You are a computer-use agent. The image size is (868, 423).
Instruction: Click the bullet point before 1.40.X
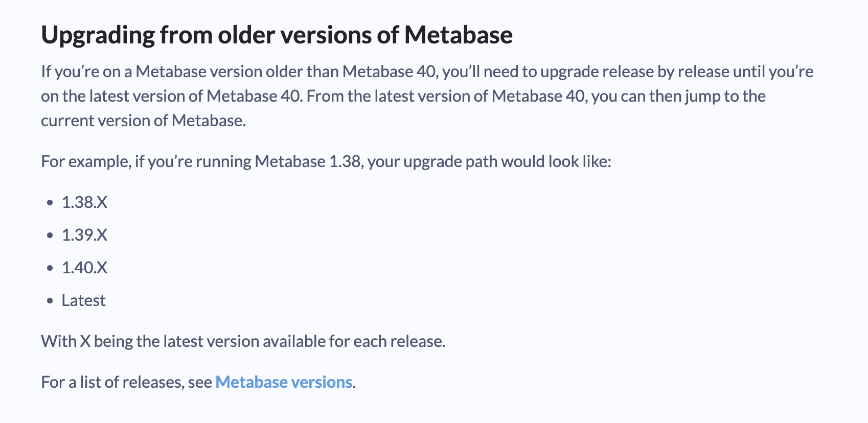tap(50, 268)
